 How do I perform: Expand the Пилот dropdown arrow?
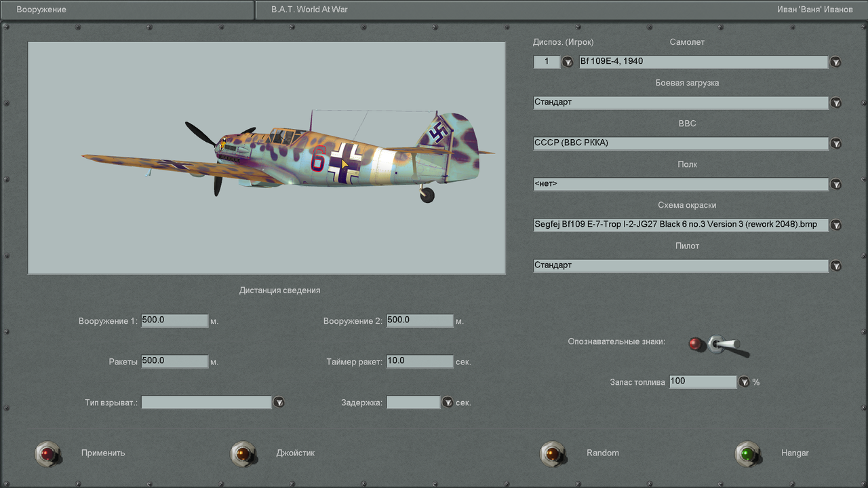point(836,265)
